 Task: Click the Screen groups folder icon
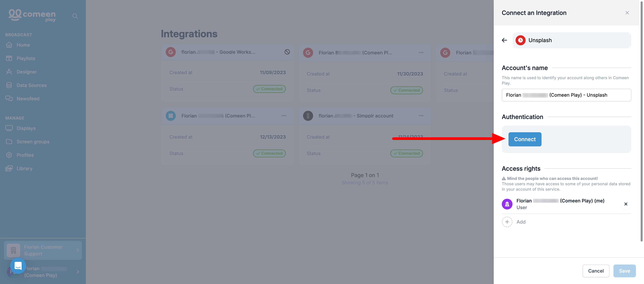click(9, 142)
